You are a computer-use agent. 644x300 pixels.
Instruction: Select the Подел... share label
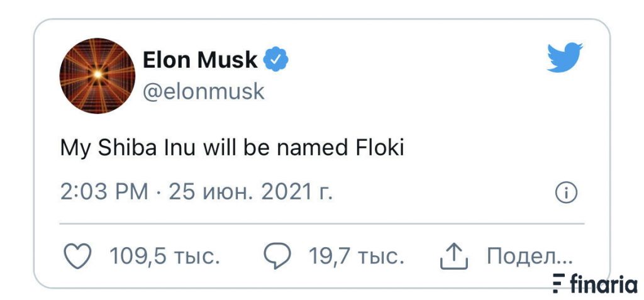coord(530,257)
